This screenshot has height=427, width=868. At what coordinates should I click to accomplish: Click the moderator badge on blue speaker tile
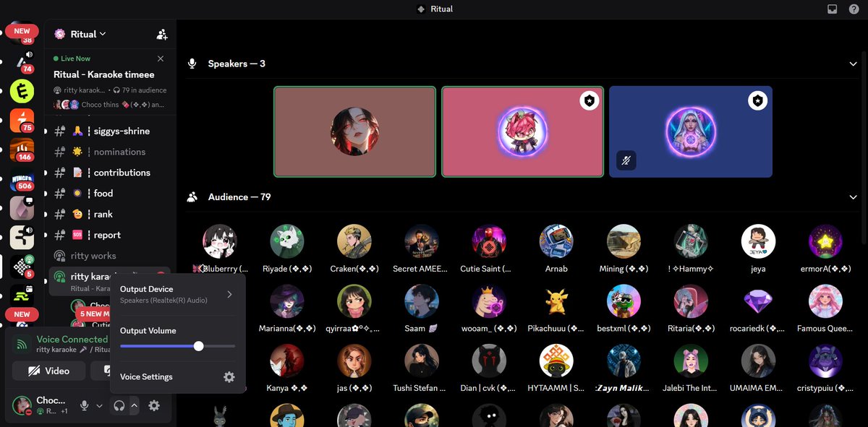(x=757, y=101)
